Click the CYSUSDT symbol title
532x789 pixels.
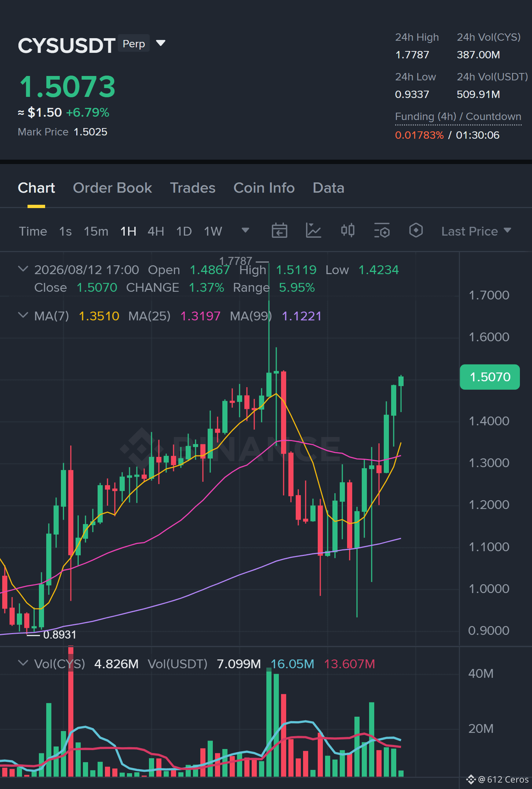click(x=67, y=46)
